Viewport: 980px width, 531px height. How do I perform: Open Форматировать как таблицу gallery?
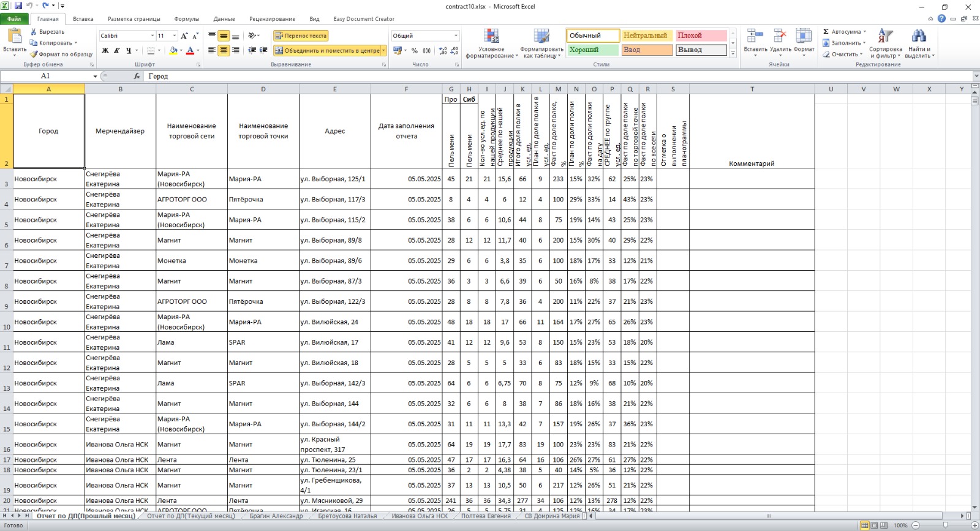pos(541,43)
